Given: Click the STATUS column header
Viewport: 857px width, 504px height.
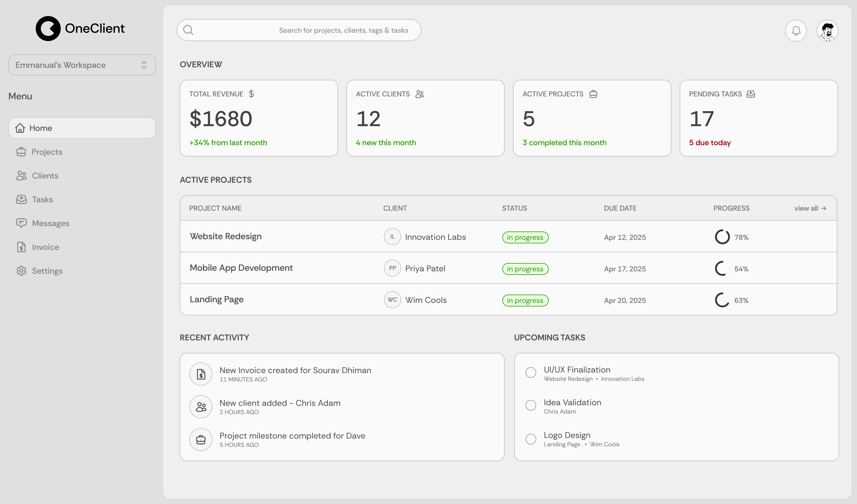Looking at the screenshot, I should (514, 208).
